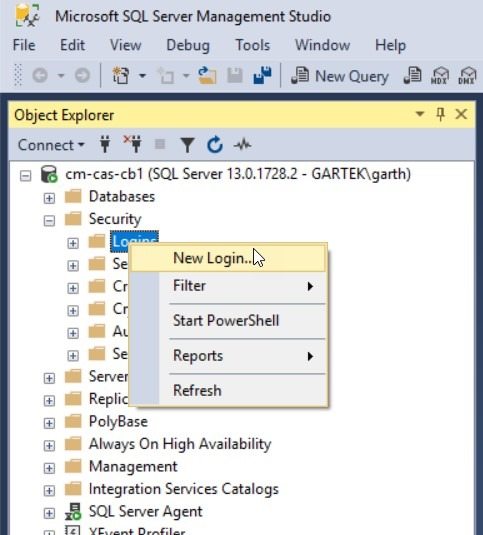Image resolution: width=483 pixels, height=535 pixels.
Task: Click the Database Engine Query icon
Action: (412, 75)
